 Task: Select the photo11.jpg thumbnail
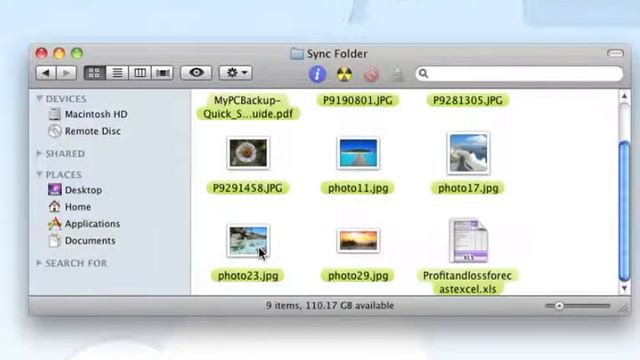[358, 153]
